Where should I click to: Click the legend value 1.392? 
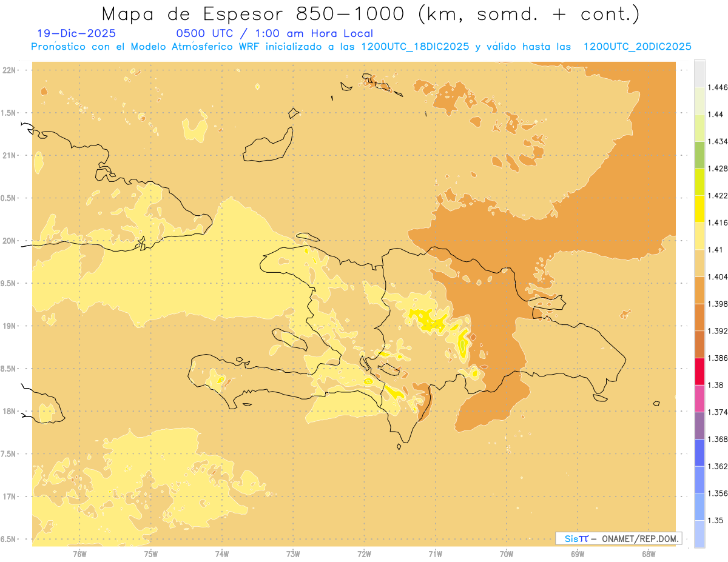coord(718,331)
